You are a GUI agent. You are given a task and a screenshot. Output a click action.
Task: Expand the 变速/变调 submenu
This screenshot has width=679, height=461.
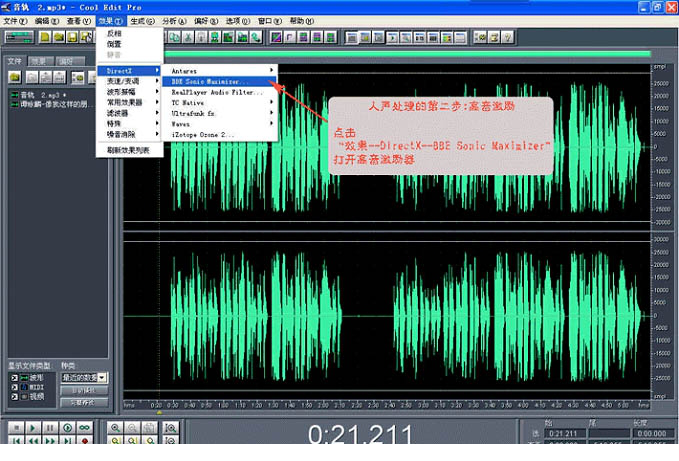tap(129, 81)
